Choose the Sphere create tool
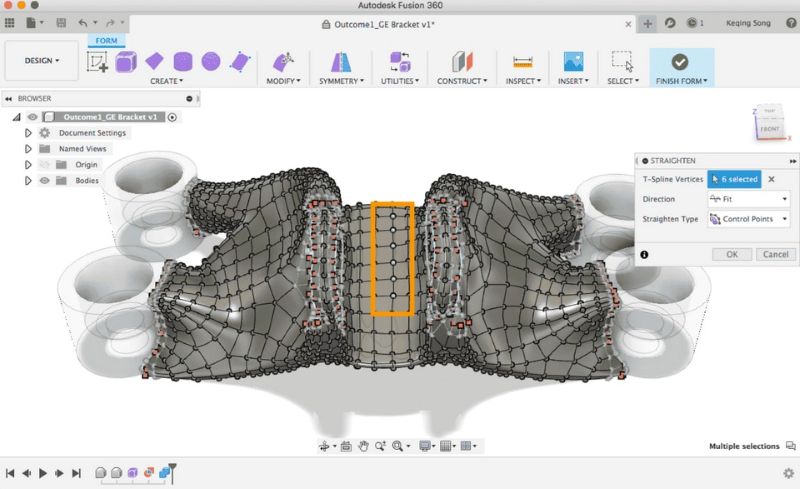The image size is (800, 489). tap(210, 62)
